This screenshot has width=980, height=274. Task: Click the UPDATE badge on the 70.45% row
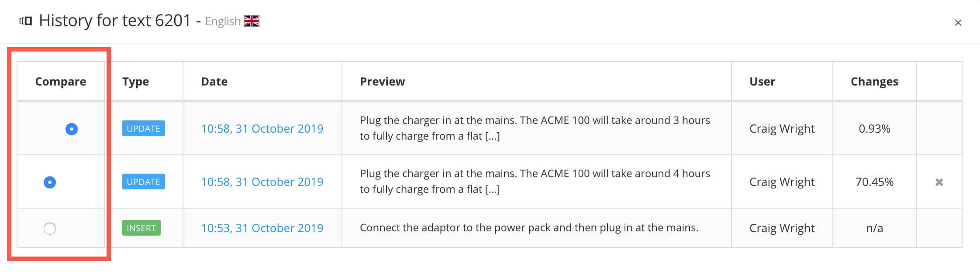tap(143, 182)
